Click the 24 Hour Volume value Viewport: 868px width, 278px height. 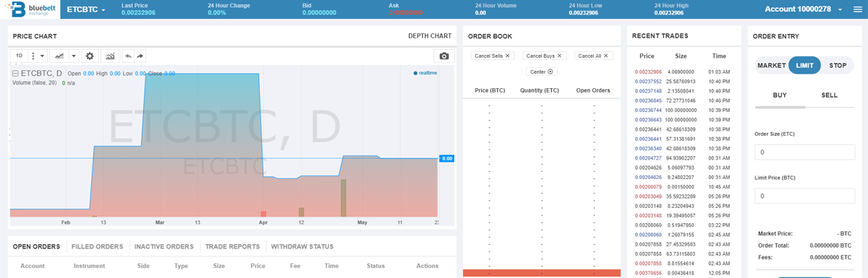coord(480,13)
